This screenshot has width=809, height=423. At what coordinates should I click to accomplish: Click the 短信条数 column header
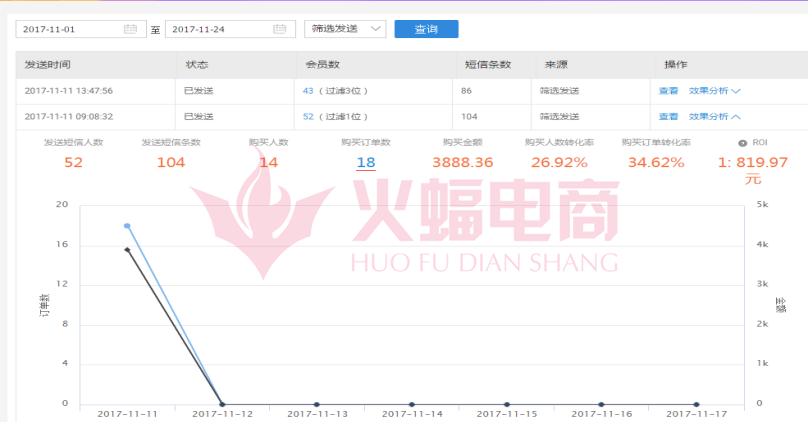point(488,64)
